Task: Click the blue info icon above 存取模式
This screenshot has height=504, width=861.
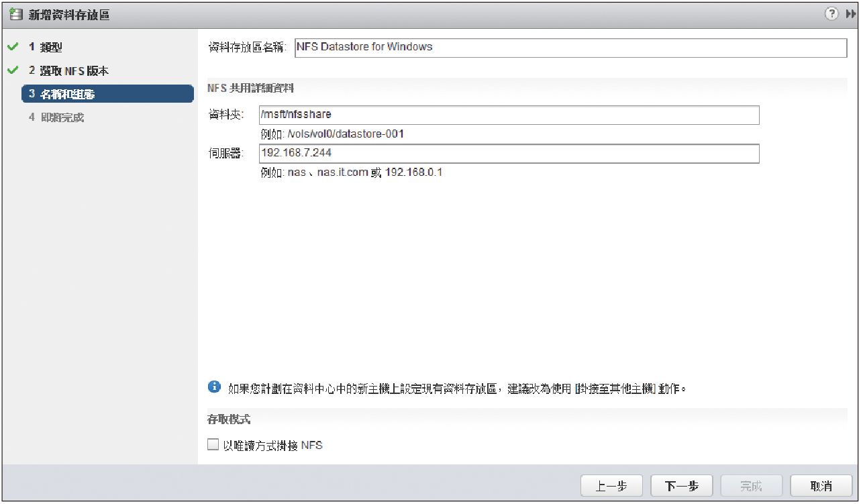Action: pos(214,387)
